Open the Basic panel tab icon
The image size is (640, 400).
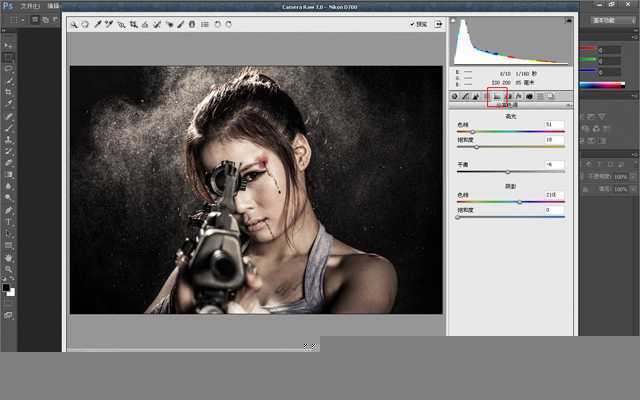click(455, 97)
